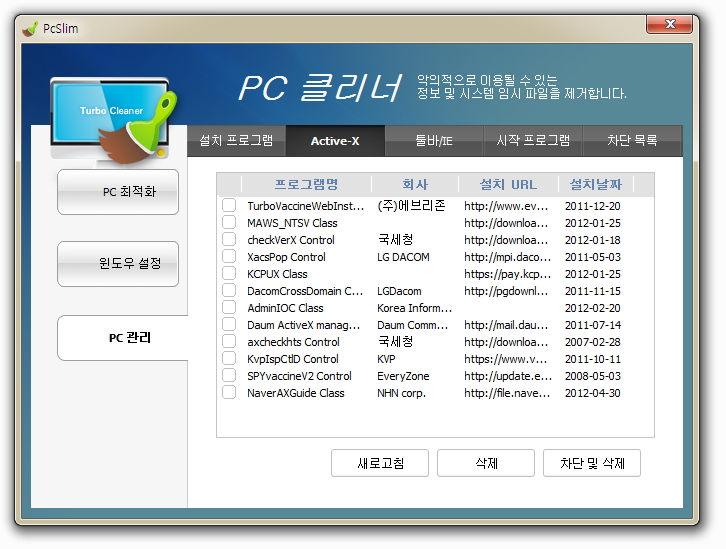
Task: Select the SPYvaccineV2 Control list row
Action: 299,376
